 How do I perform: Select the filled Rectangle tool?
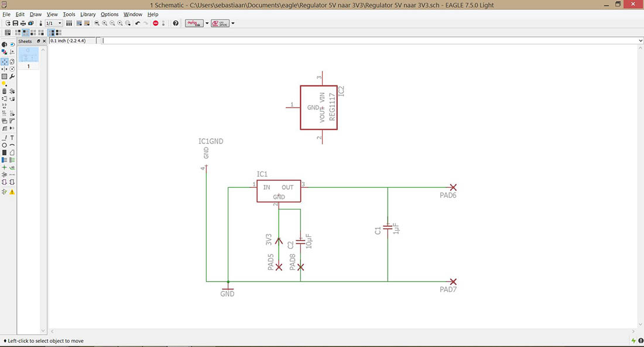click(x=4, y=152)
